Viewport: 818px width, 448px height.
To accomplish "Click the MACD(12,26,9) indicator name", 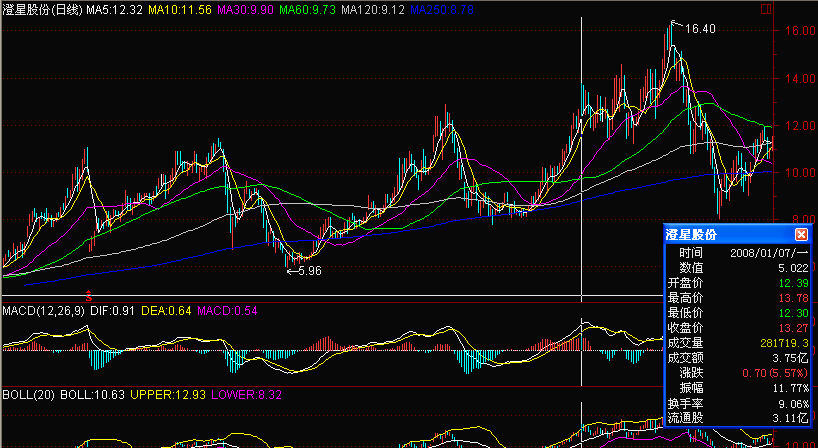I will (41, 312).
